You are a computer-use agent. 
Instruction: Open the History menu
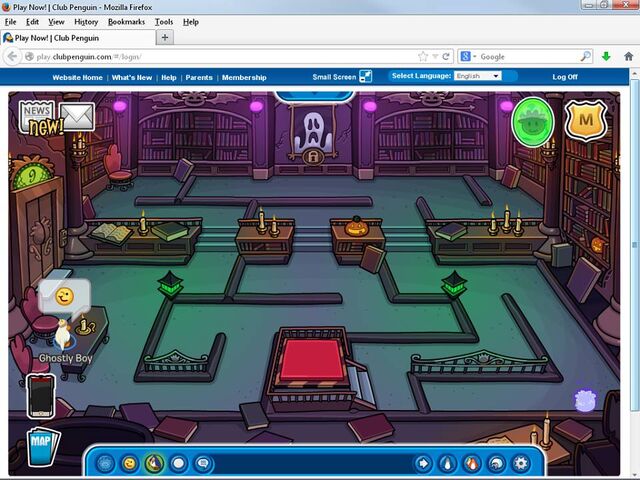tap(86, 22)
